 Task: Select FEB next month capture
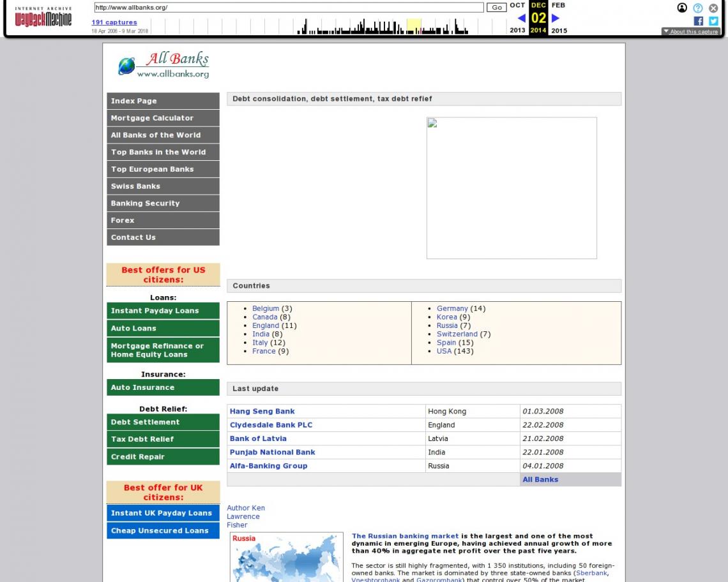(558, 5)
